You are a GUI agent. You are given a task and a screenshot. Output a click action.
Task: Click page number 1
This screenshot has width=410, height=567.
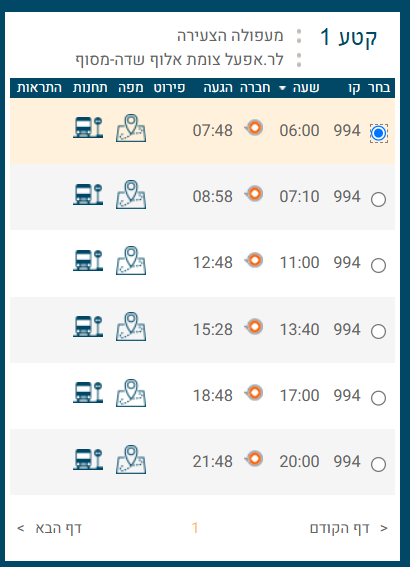[195, 528]
